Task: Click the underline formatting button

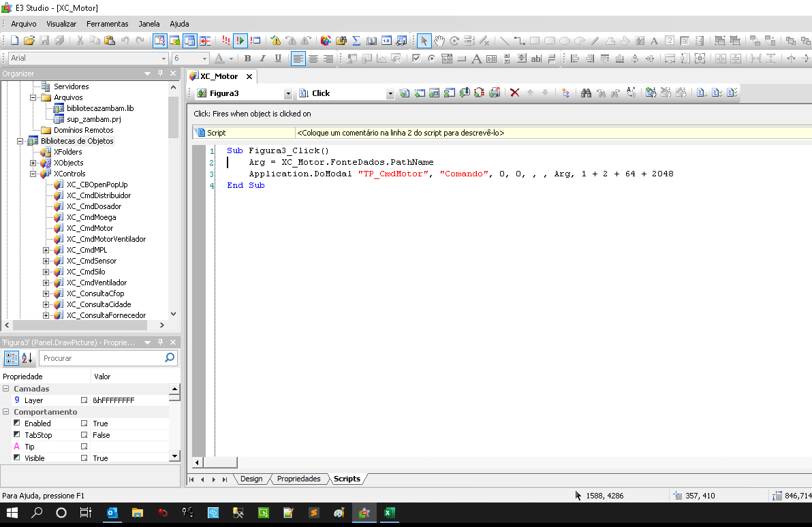Action: (x=278, y=58)
